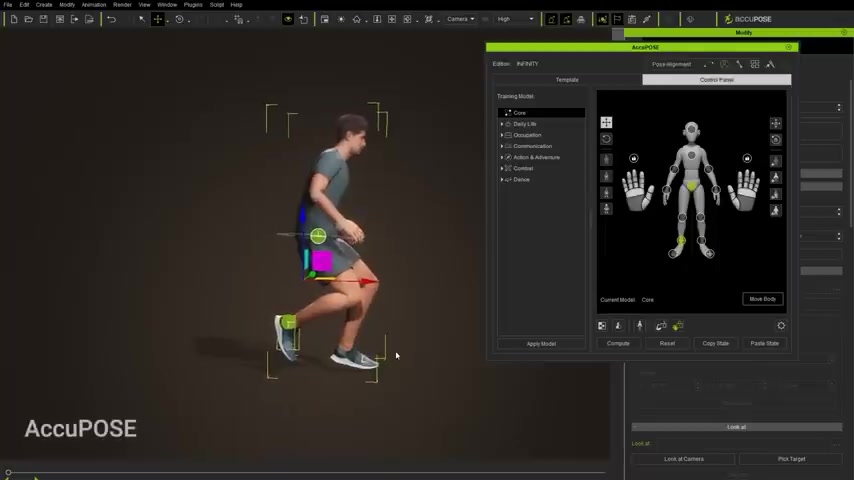Screen dimensions: 854x480
Task: Select the highlighted yellow knee control point
Action: click(x=681, y=240)
